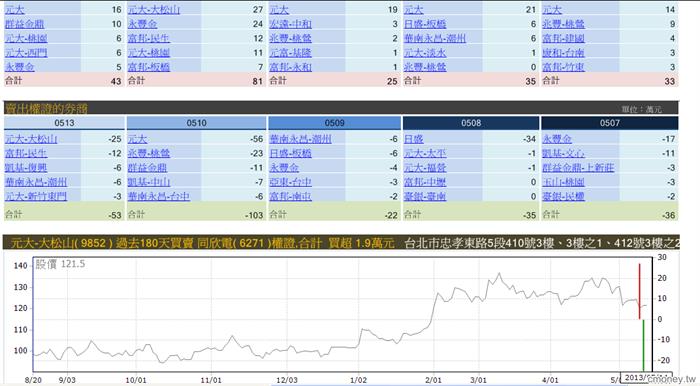Viewport: 700px width, 386px height.
Task: Open the 亞東-台中 broker link
Action: click(291, 182)
